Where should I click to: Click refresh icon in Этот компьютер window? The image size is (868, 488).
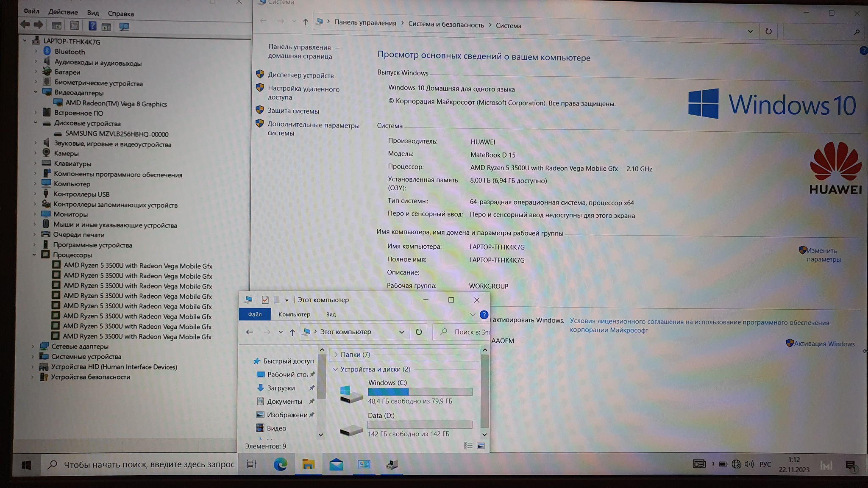point(419,332)
